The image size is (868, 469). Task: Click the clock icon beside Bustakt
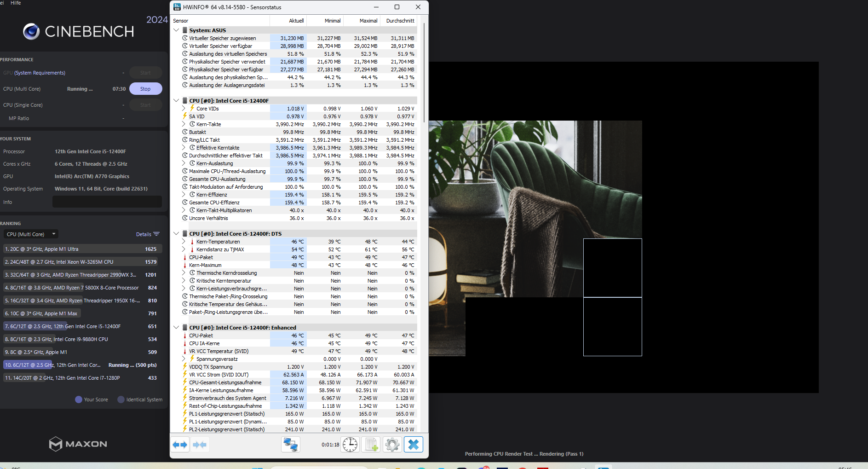click(185, 132)
